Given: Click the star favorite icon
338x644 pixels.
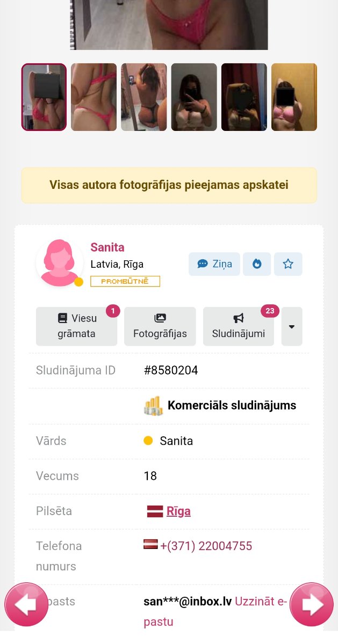Looking at the screenshot, I should (288, 264).
